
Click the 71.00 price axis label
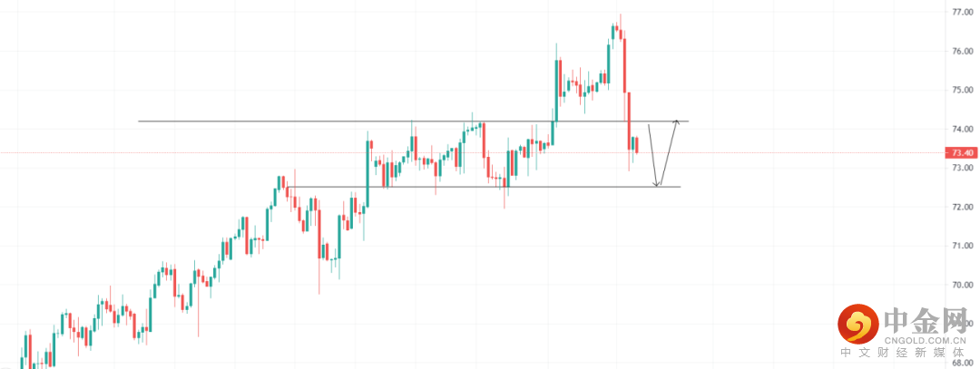(962, 247)
